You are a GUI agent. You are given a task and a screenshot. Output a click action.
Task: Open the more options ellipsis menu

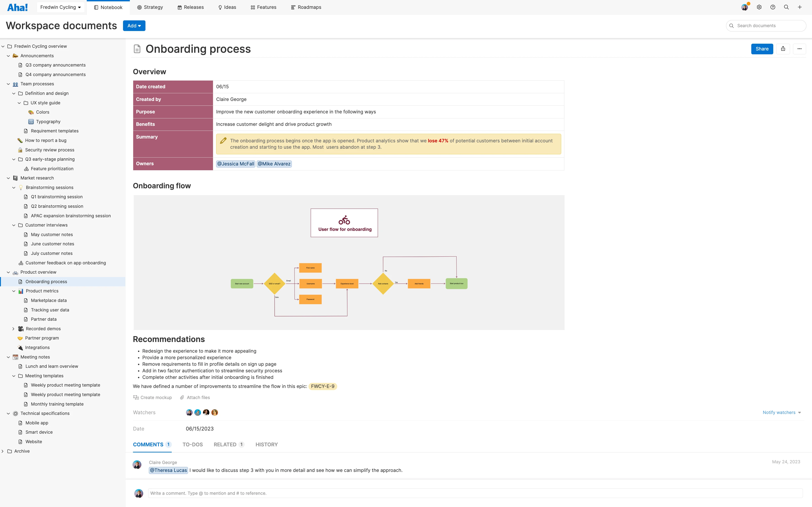tap(799, 49)
